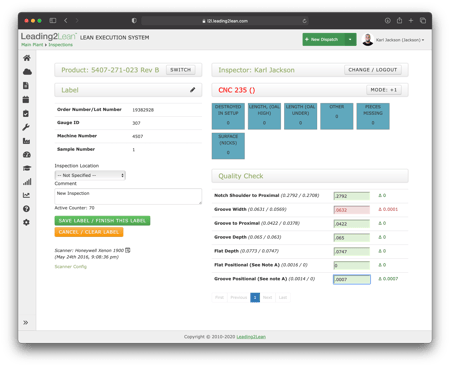Image resolution: width=450 pixels, height=367 pixels.
Task: Open the bar chart icon in sidebar
Action: 27,182
